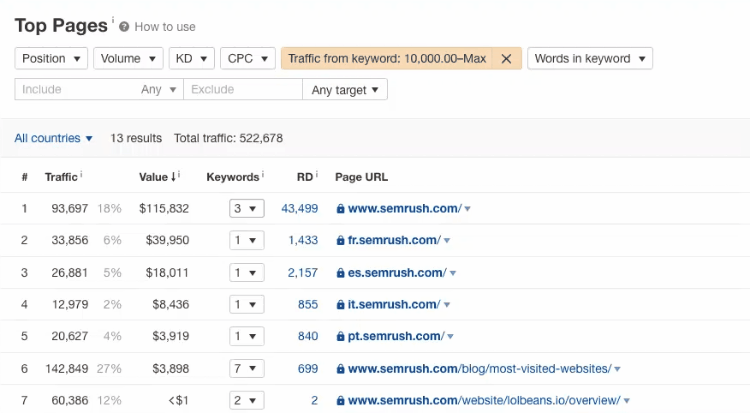Expand keywords dropdown for lolbeans.io overview row
This screenshot has width=750, height=413.
pos(247,400)
